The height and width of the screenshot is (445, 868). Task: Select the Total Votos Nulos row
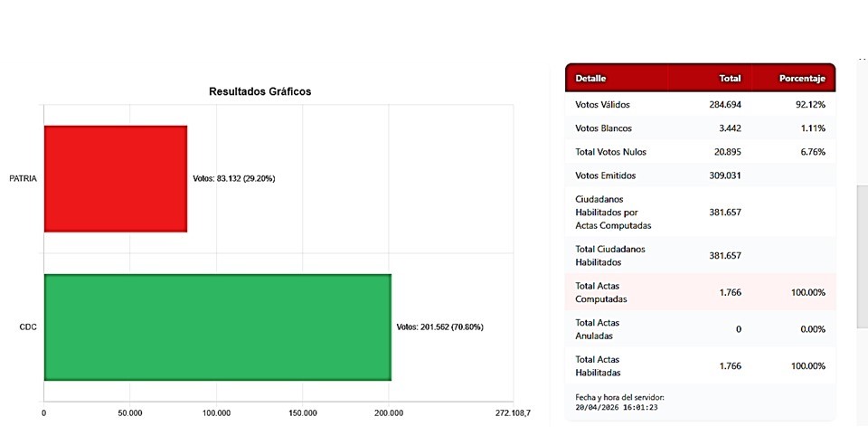700,152
